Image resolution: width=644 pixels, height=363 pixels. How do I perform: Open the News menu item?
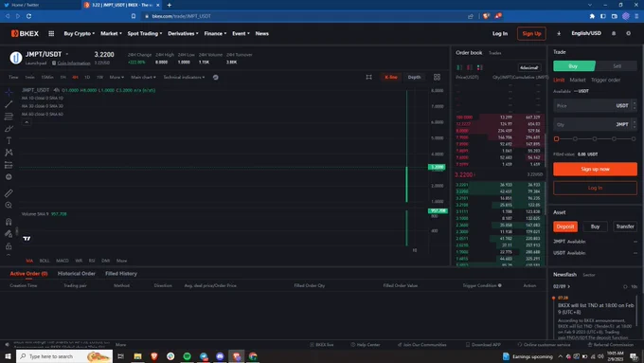click(261, 34)
